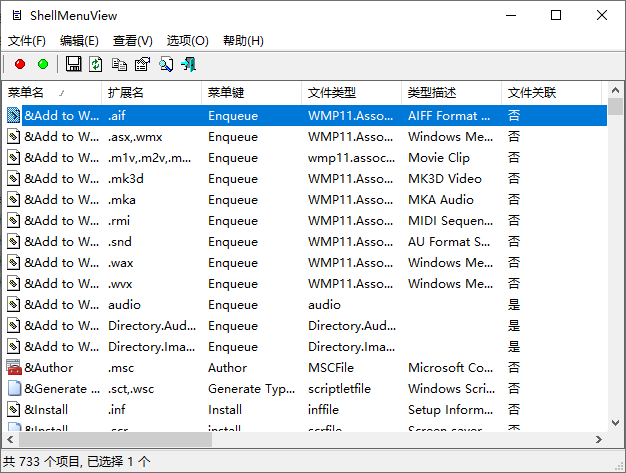The image size is (626, 473).
Task: Click the icon of the .aif row
Action: point(14,115)
